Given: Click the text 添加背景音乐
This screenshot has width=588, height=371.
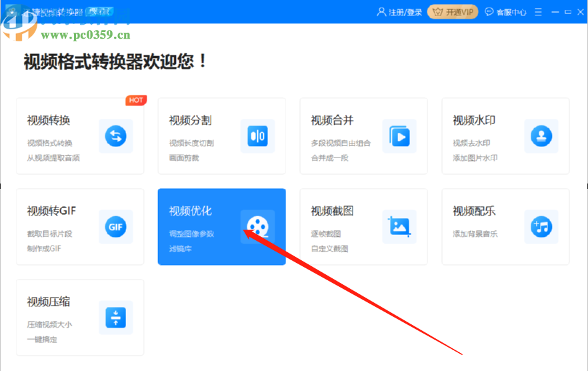Looking at the screenshot, I should pyautogui.click(x=475, y=234).
